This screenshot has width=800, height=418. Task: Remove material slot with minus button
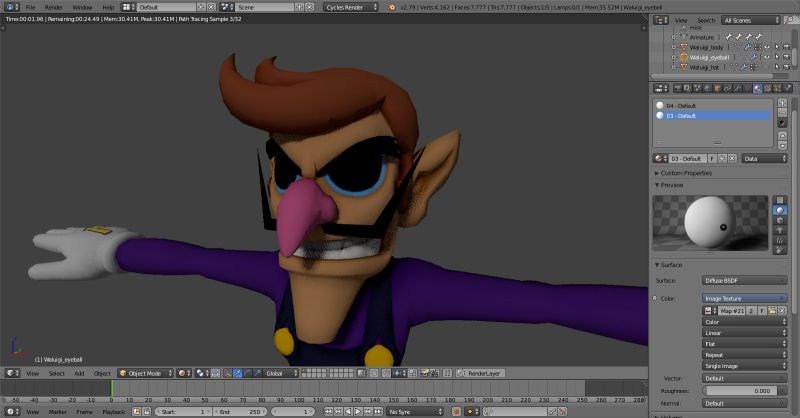point(783,113)
